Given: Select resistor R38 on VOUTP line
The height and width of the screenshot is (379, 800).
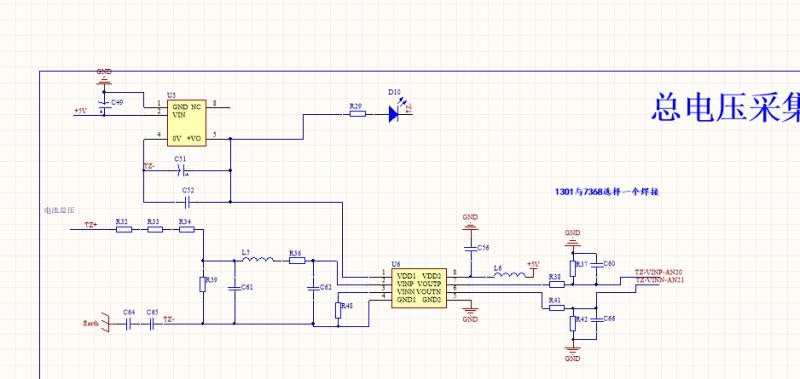Looking at the screenshot, I should pyautogui.click(x=556, y=284).
